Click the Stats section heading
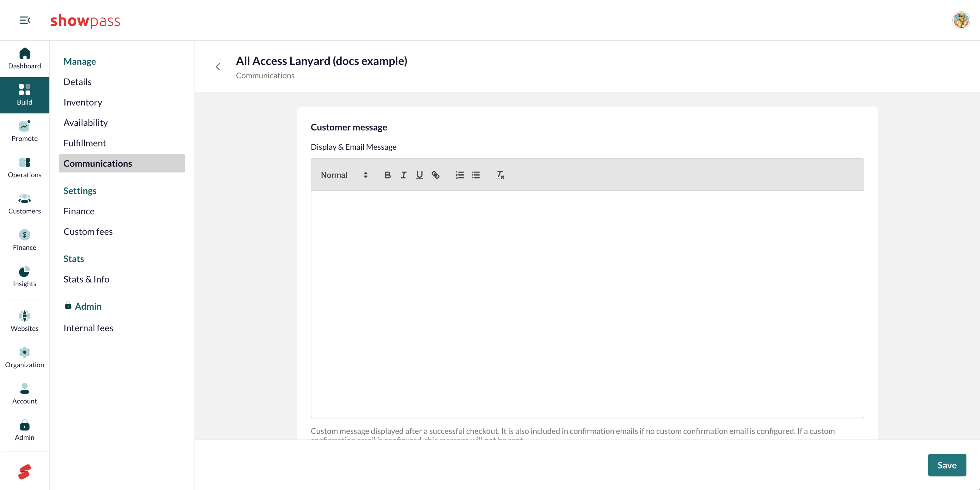 [x=73, y=259]
